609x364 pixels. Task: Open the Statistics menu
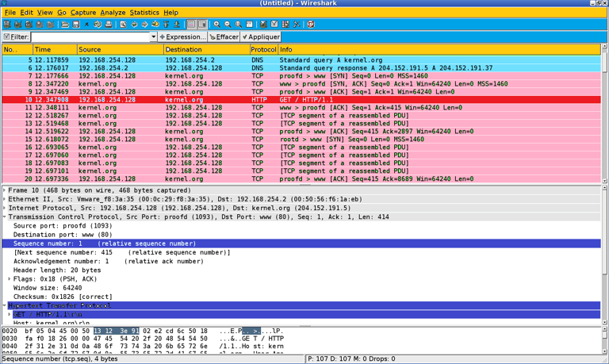144,13
